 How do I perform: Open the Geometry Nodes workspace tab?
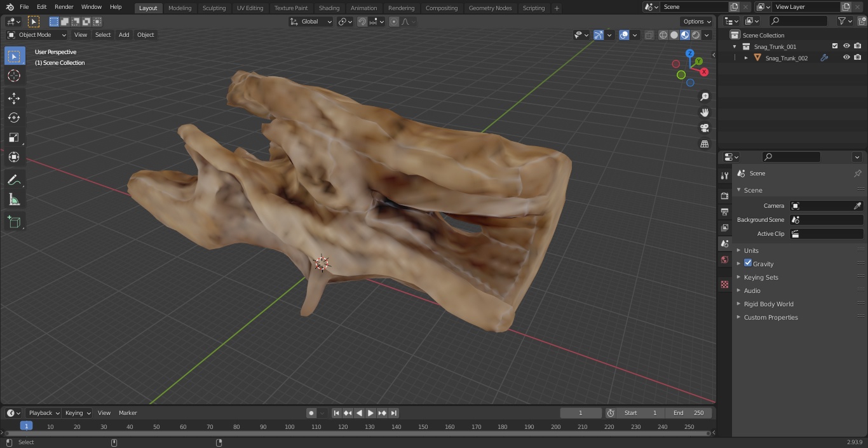[x=490, y=8]
